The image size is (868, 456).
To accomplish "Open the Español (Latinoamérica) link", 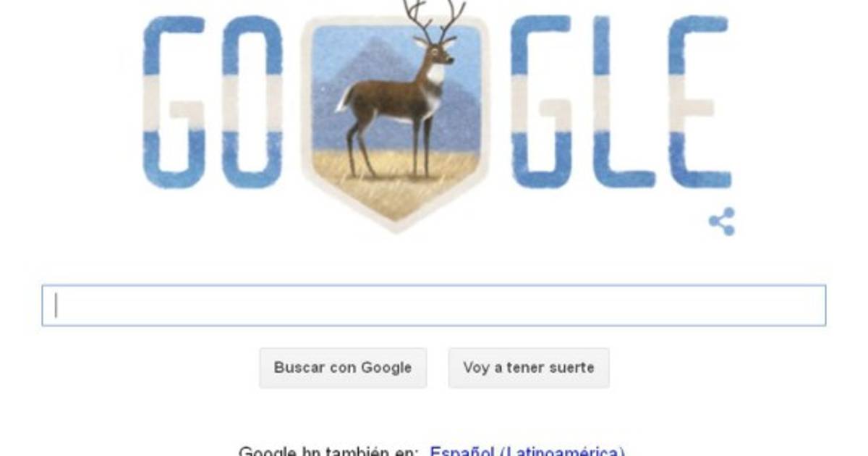I will (x=527, y=452).
